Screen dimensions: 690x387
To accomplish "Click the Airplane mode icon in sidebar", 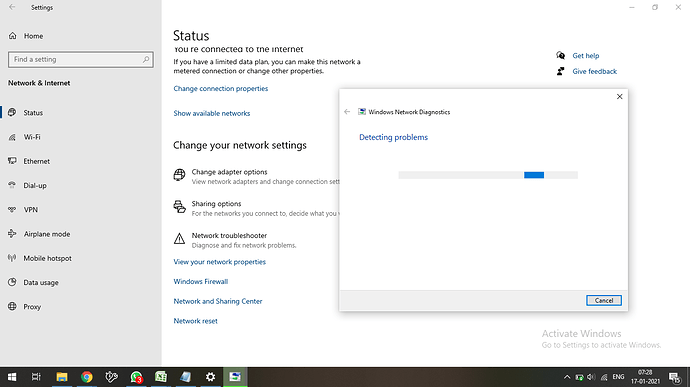I will pos(12,234).
